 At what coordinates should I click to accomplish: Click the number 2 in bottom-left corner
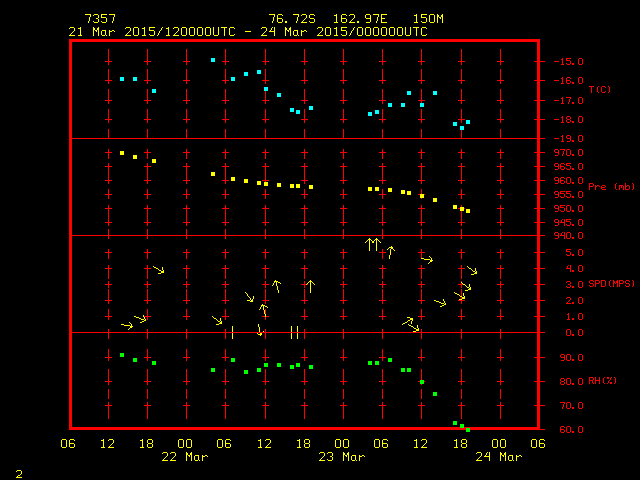click(x=18, y=471)
